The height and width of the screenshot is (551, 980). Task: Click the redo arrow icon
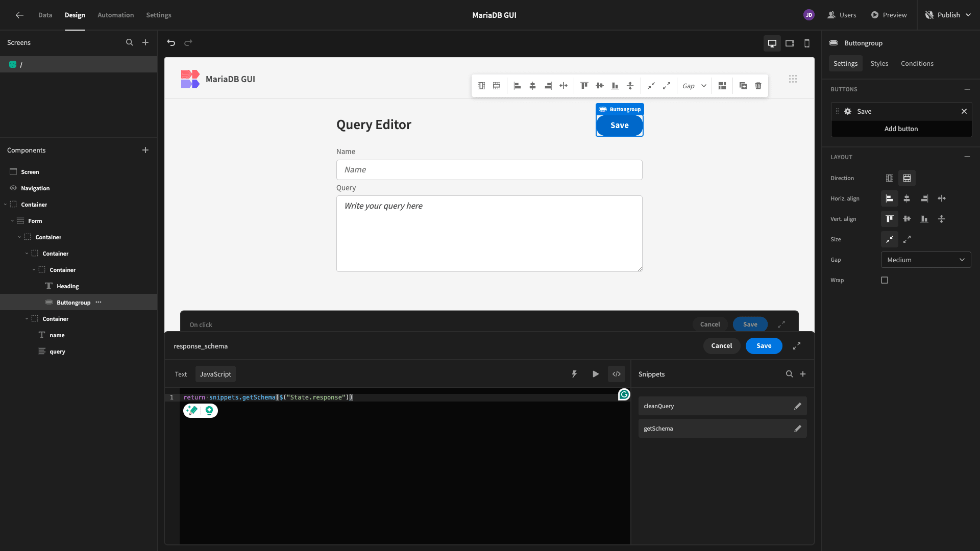coord(188,43)
